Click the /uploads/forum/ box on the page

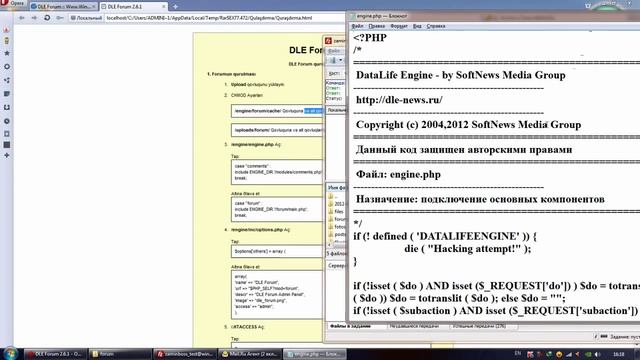point(277,130)
